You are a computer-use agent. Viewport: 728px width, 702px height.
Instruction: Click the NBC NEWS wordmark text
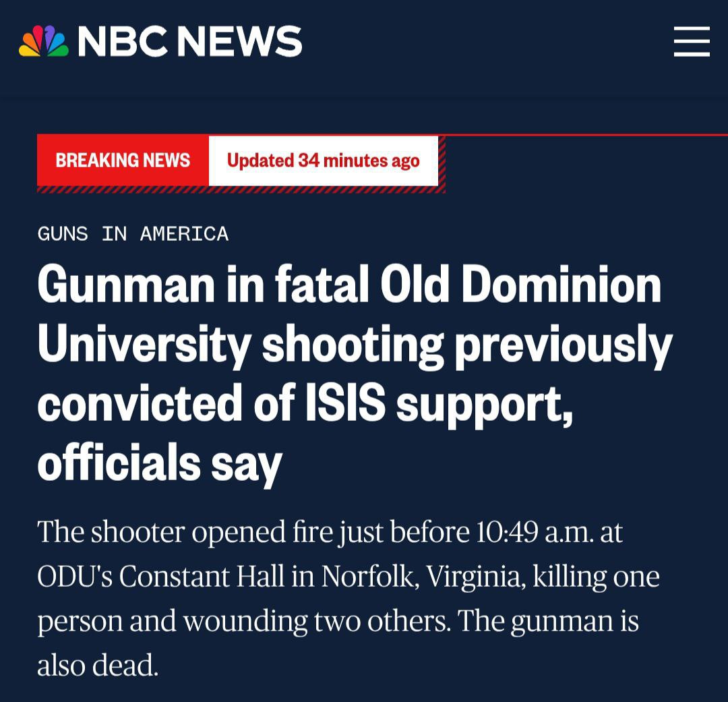coord(190,42)
